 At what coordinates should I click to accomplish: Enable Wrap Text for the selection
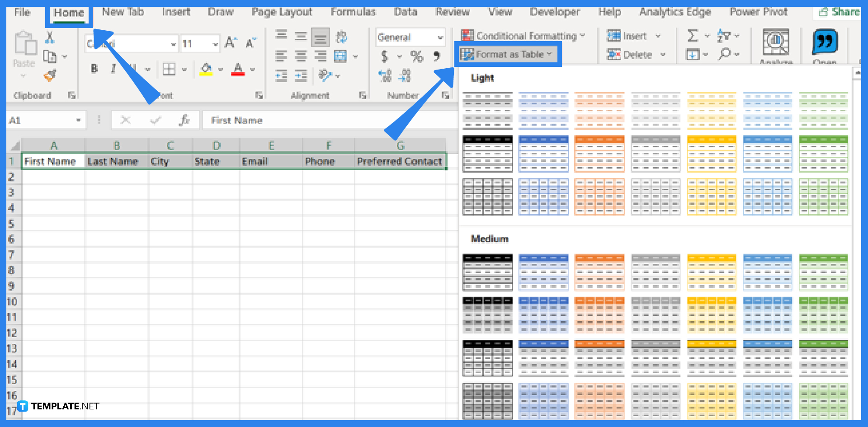342,37
